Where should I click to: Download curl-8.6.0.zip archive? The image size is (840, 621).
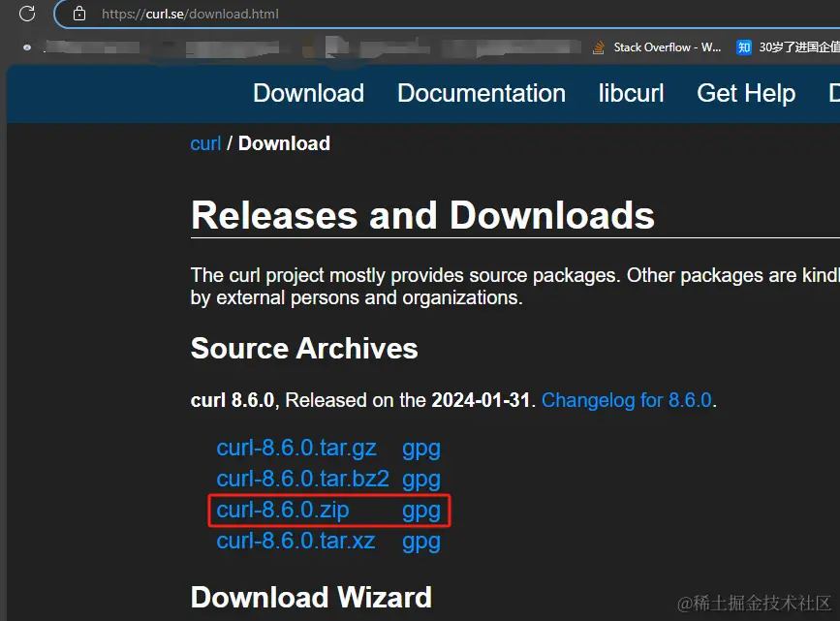pyautogui.click(x=282, y=511)
